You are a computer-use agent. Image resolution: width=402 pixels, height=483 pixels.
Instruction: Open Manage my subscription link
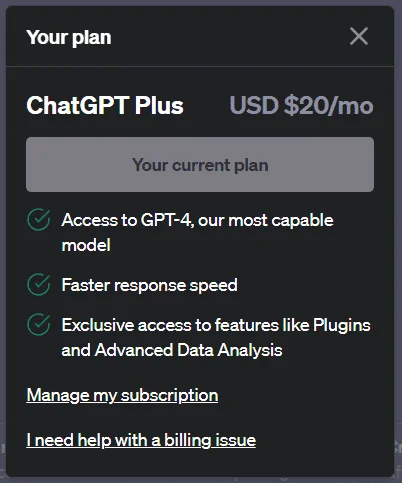tap(122, 395)
